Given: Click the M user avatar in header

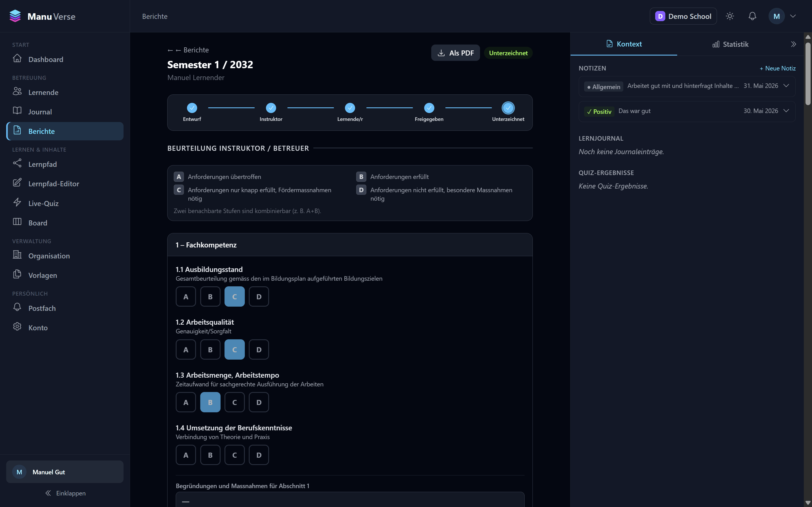Looking at the screenshot, I should pyautogui.click(x=776, y=16).
